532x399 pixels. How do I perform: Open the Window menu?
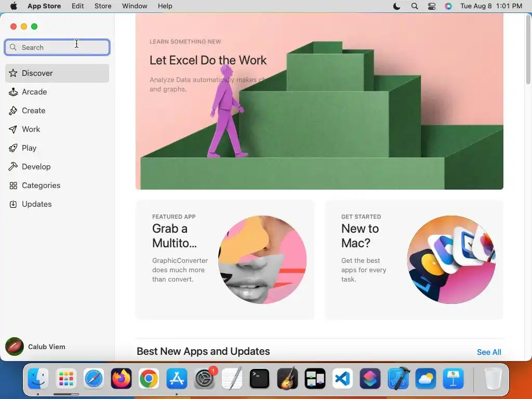click(135, 6)
